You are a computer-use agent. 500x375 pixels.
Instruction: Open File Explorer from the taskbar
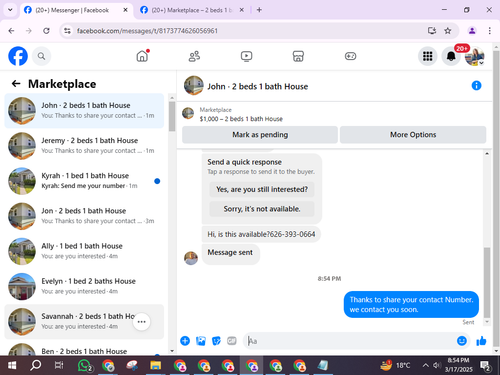tap(156, 365)
